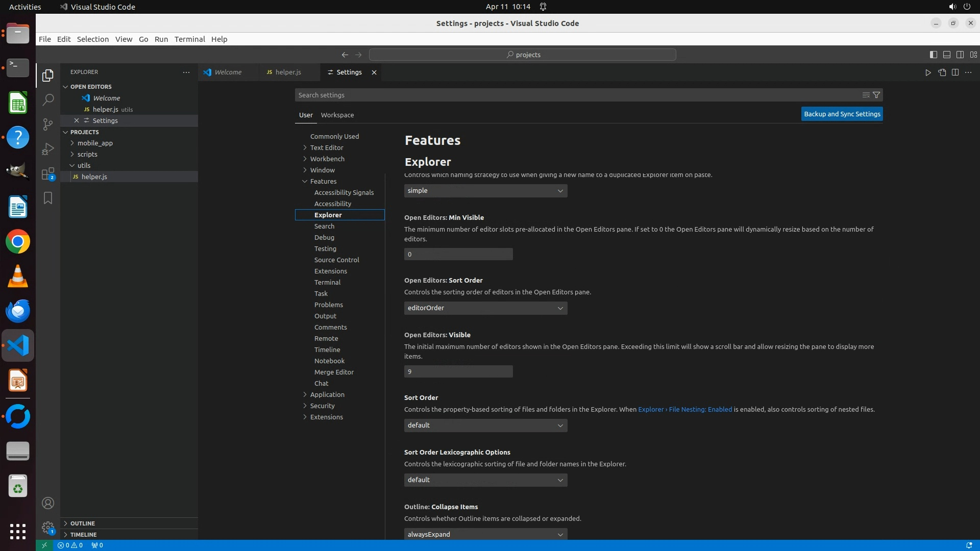
Task: Open the Terminal menu
Action: coord(189,39)
